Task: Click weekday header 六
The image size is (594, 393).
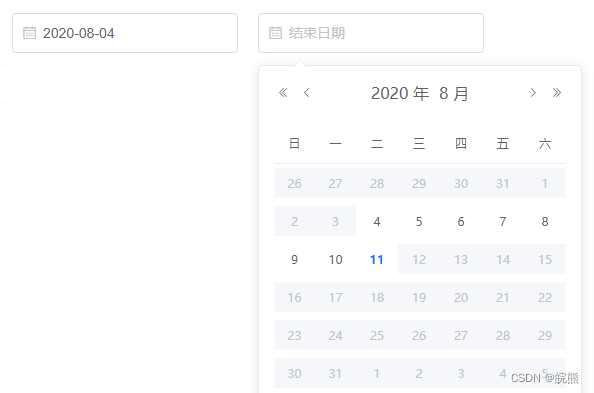Action: [x=545, y=144]
